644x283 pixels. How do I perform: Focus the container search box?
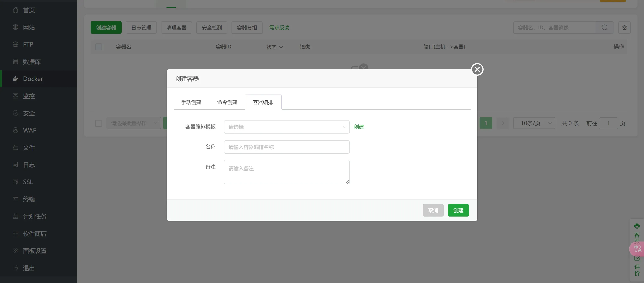(x=554, y=27)
